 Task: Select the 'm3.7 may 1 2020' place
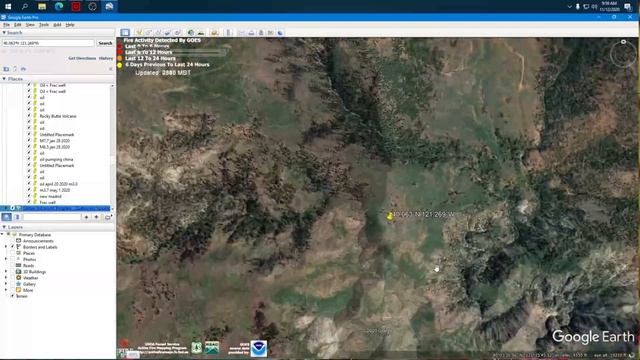[55, 190]
